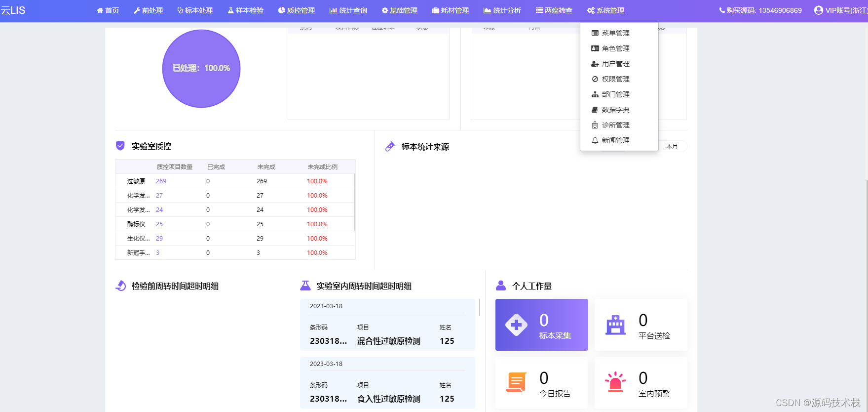The image size is (868, 412).
Task: Open the 质控管理 menu
Action: tap(297, 10)
